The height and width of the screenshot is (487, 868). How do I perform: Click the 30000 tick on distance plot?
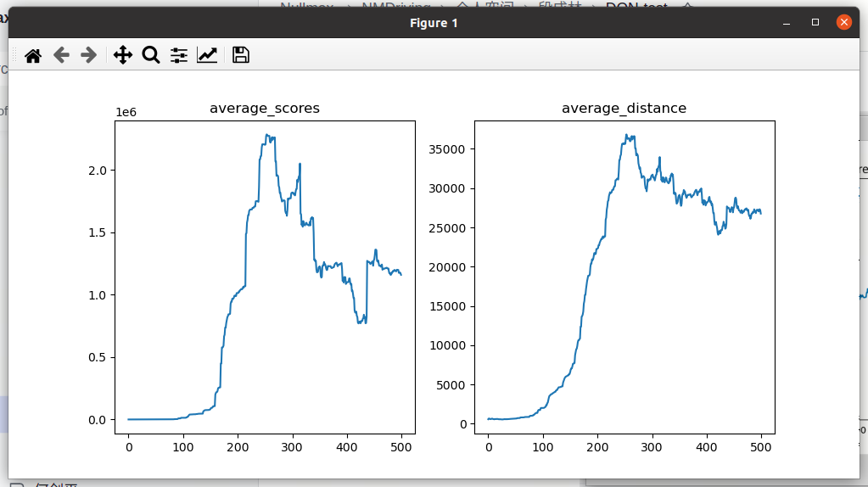click(447, 188)
